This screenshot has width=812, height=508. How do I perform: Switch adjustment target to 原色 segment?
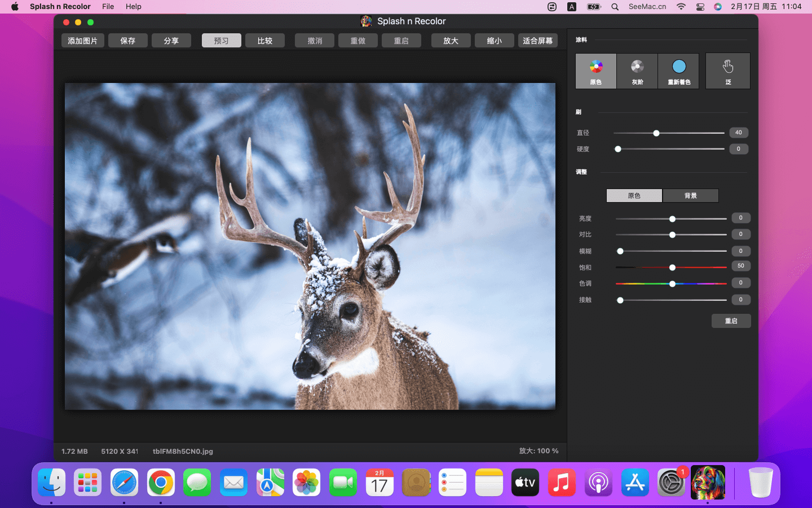pyautogui.click(x=634, y=196)
